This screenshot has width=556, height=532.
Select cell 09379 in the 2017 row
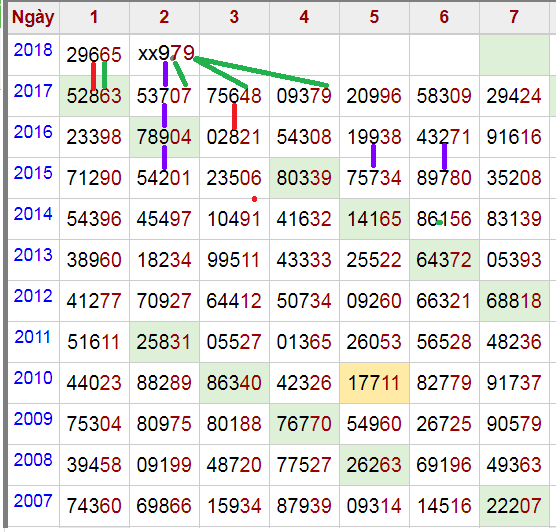pos(304,96)
